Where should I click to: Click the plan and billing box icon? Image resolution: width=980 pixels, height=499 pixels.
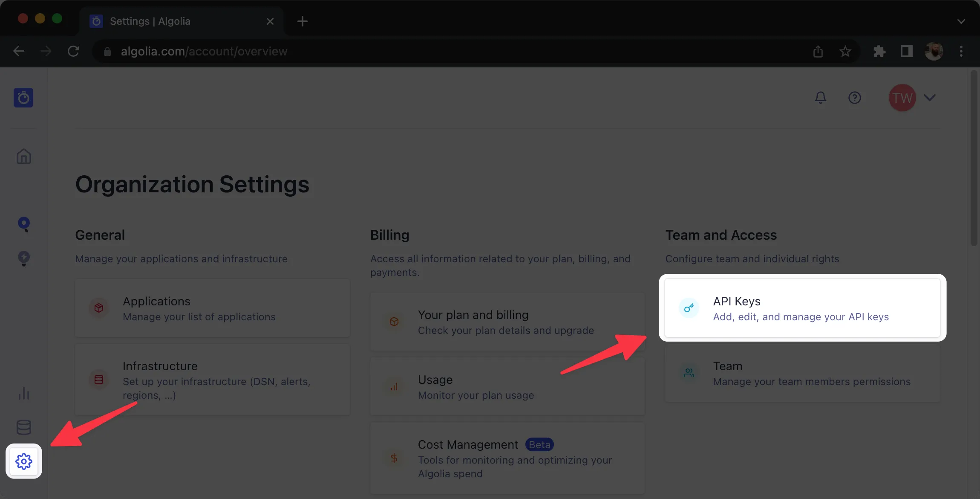pyautogui.click(x=394, y=322)
